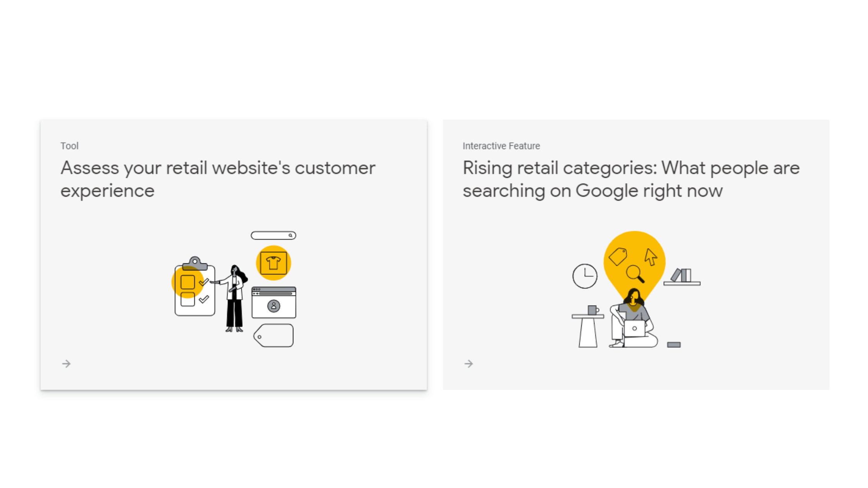
Task: Click the yellow t-shirt icon circle
Action: point(273,263)
